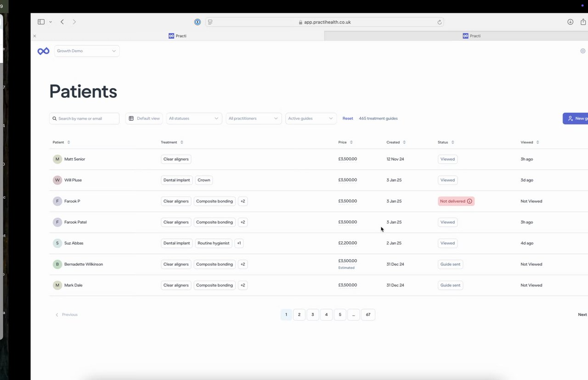Expand the Active guides filter
The height and width of the screenshot is (380, 588).
coord(311,118)
